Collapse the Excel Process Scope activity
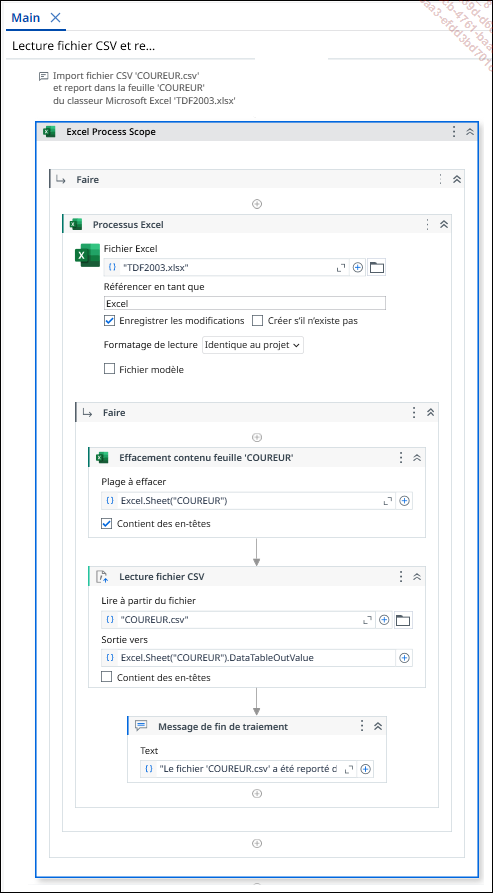Image resolution: width=493 pixels, height=893 pixels. pyautogui.click(x=470, y=132)
